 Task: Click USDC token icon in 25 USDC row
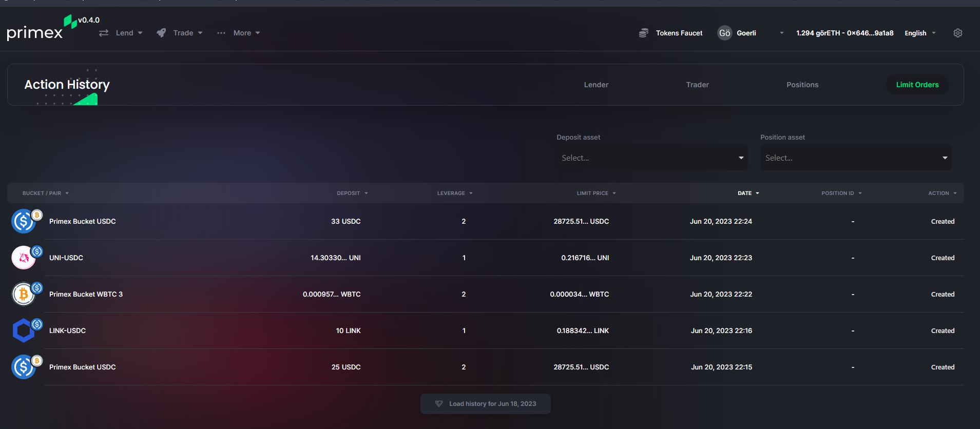(24, 367)
